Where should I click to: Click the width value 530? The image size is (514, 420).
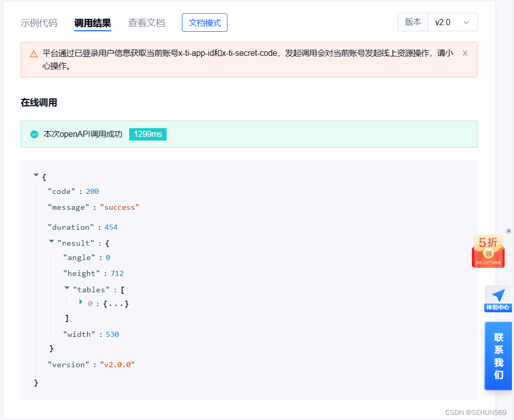112,334
